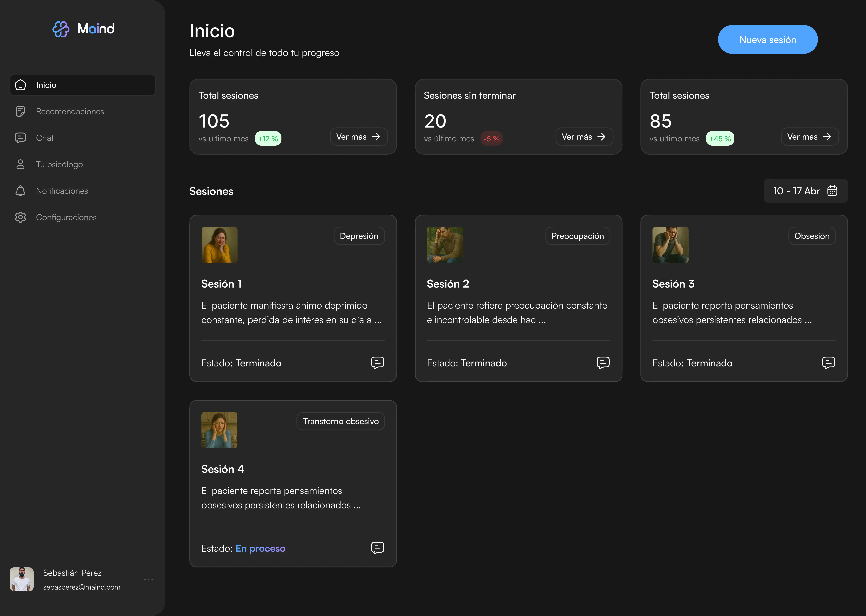Click Sesión 2 description about preocupación constante
This screenshot has width=866, height=616.
pyautogui.click(x=517, y=313)
